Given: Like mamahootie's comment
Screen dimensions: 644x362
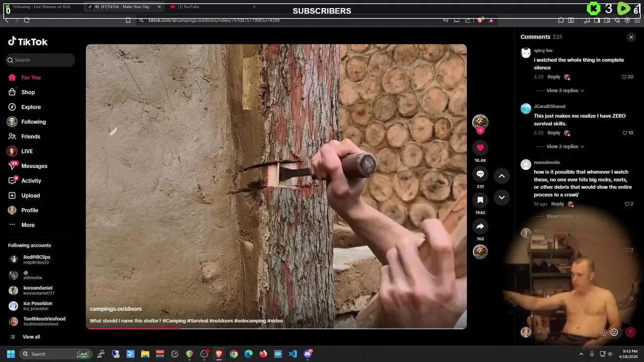Looking at the screenshot, I should pyautogui.click(x=627, y=204).
